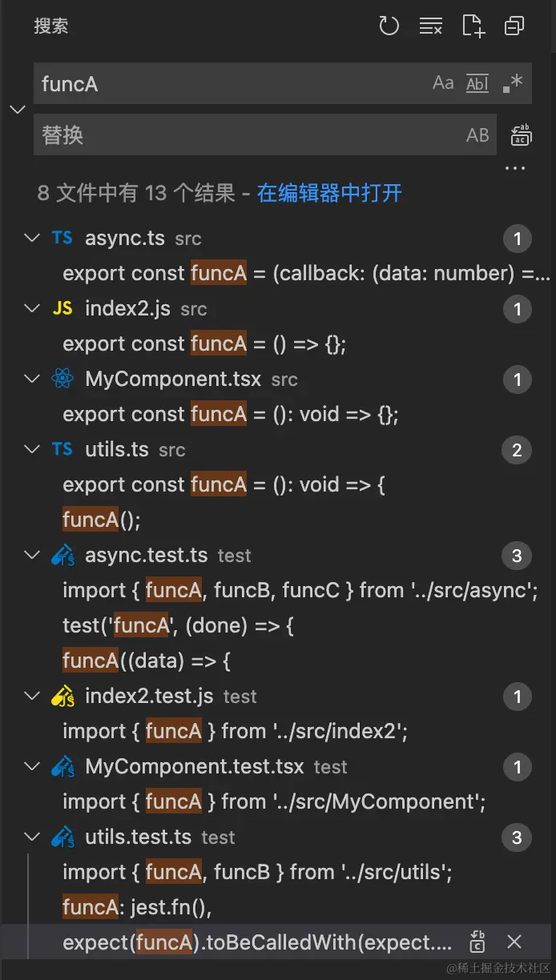Collapse the async.test.ts file results
The image size is (556, 980).
32,555
